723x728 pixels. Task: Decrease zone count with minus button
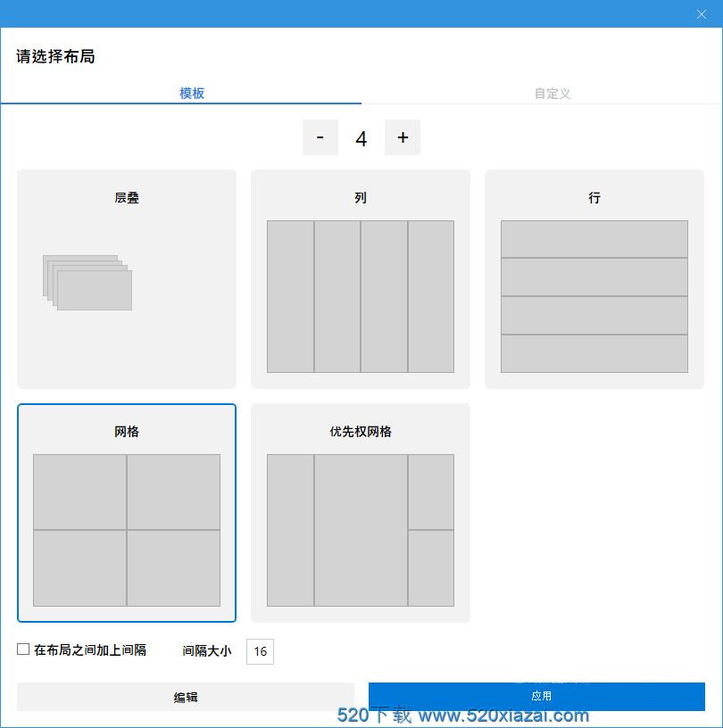pyautogui.click(x=320, y=137)
